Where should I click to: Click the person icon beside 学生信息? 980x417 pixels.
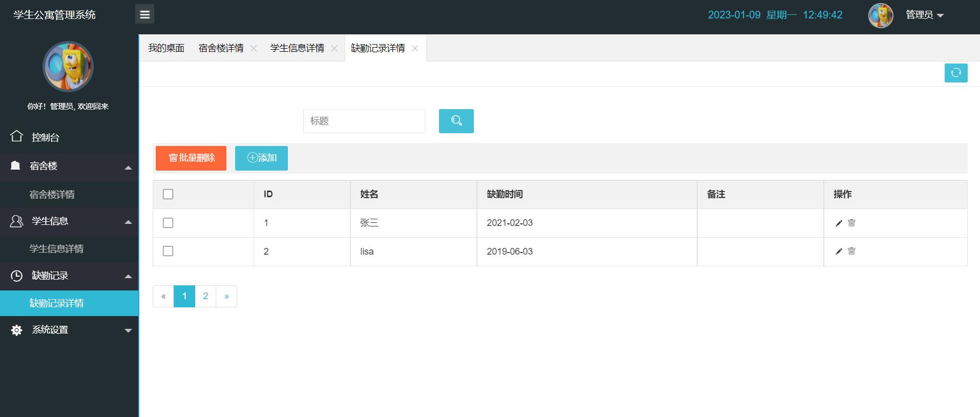click(x=17, y=221)
